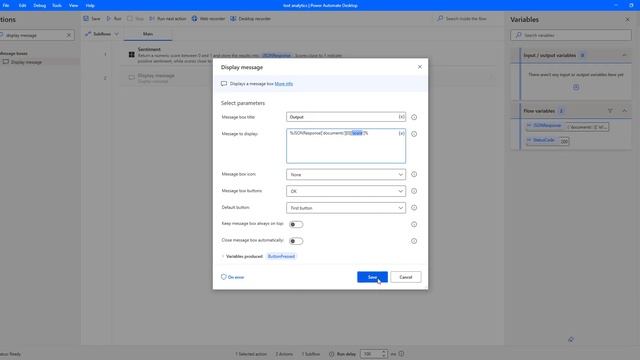Open the Message box icon dropdown
This screenshot has width=640, height=360.
coord(346,175)
